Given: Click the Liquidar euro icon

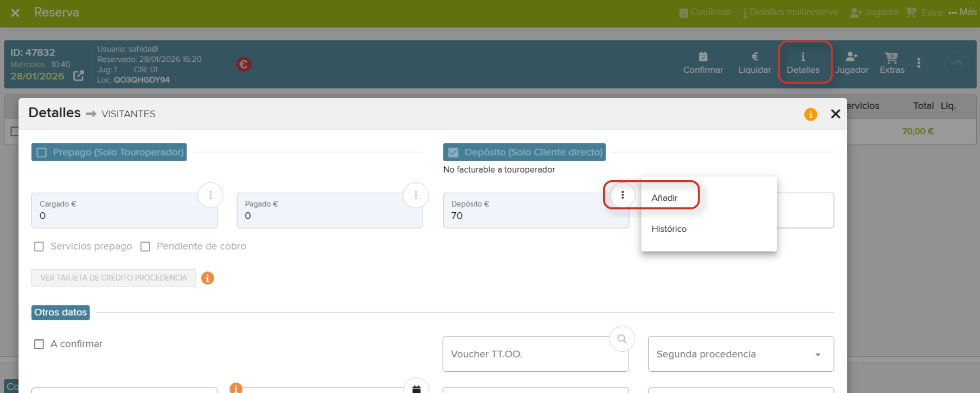Looking at the screenshot, I should (754, 57).
